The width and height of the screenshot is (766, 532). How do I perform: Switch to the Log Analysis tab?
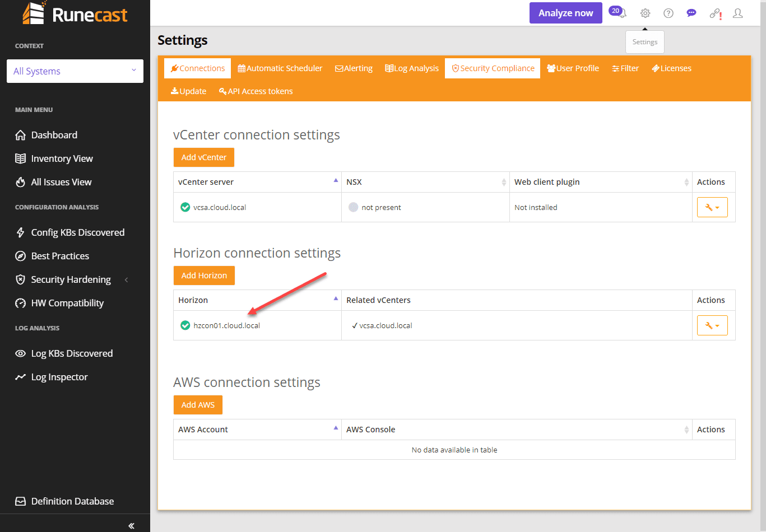pos(412,68)
